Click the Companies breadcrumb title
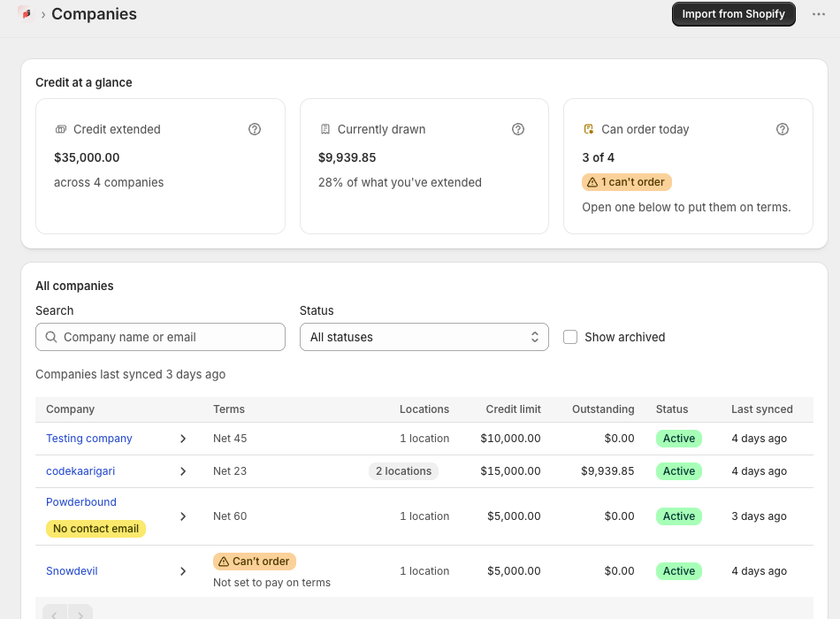This screenshot has height=619, width=840. (95, 14)
